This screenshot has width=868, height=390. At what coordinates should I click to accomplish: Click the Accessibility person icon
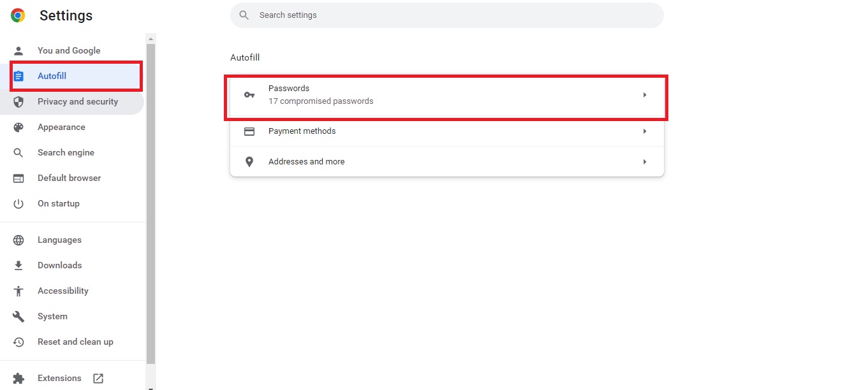tap(18, 291)
